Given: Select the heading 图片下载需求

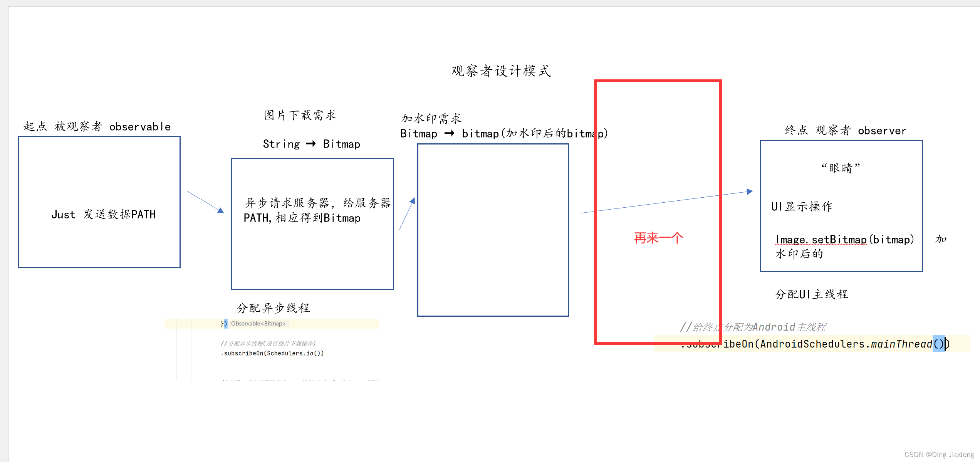Looking at the screenshot, I should point(300,115).
